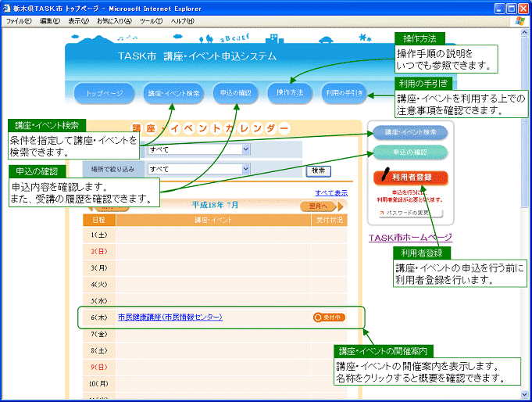Viewport: 532px width, 402px height.
Task: Click the 講座・イベント column header
Action: (x=213, y=220)
